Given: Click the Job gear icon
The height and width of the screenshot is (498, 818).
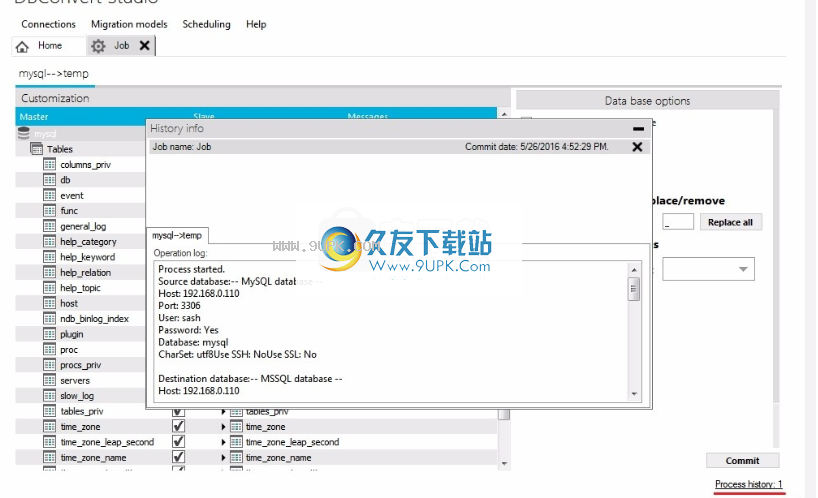Looking at the screenshot, I should 98,46.
